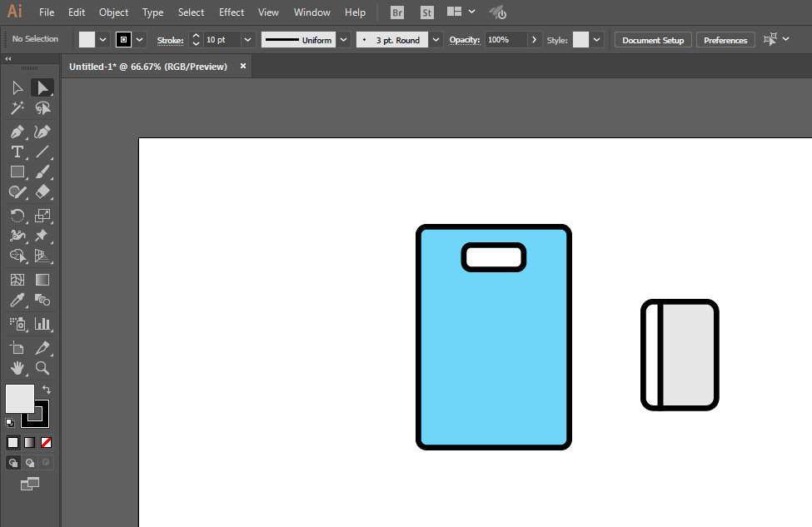Open the Uniform width profile dropdown
The width and height of the screenshot is (812, 527).
tap(343, 40)
